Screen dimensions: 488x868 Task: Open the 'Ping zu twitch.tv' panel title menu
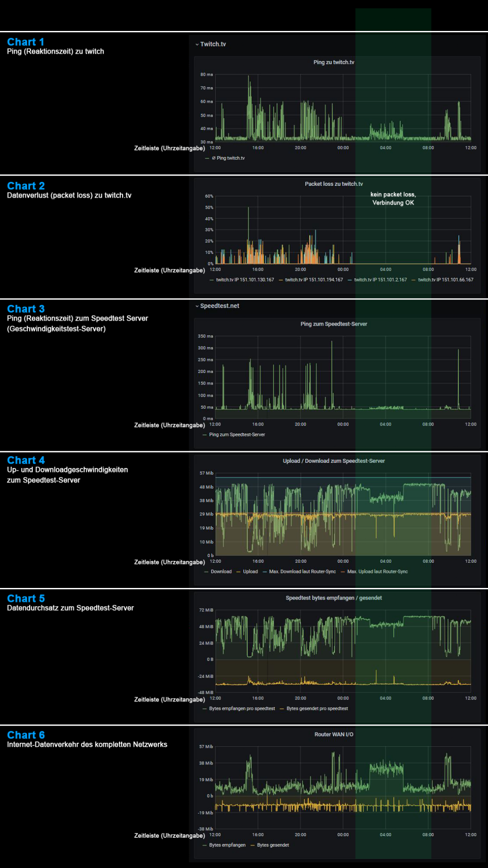334,62
